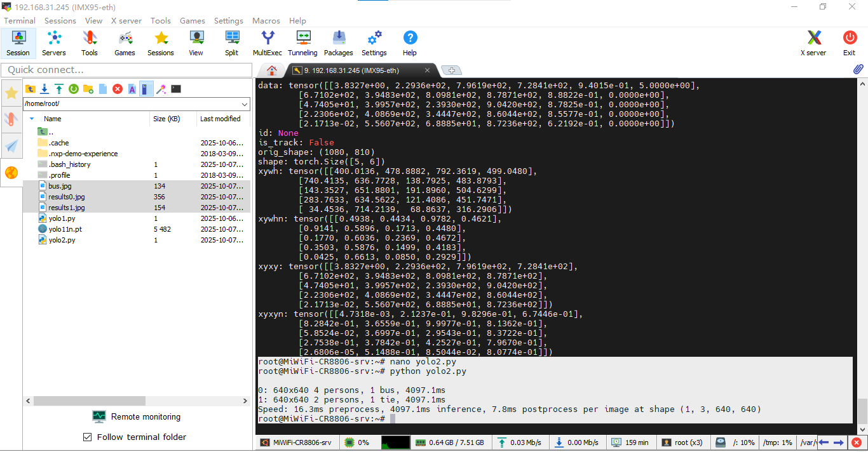This screenshot has width=868, height=452.
Task: Close the 192.168.31.245 session tab
Action: 428,70
